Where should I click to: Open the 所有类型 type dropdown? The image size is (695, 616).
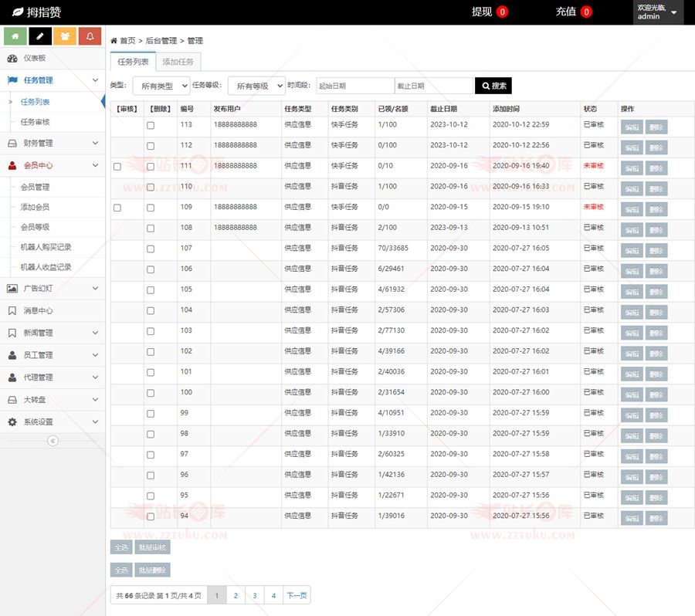pyautogui.click(x=161, y=86)
